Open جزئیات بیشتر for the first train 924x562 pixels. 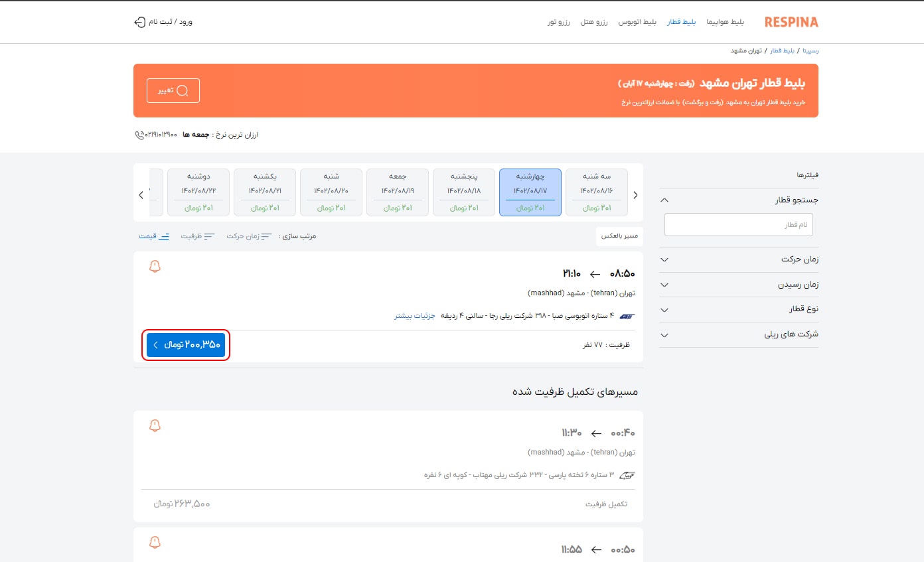(x=414, y=316)
